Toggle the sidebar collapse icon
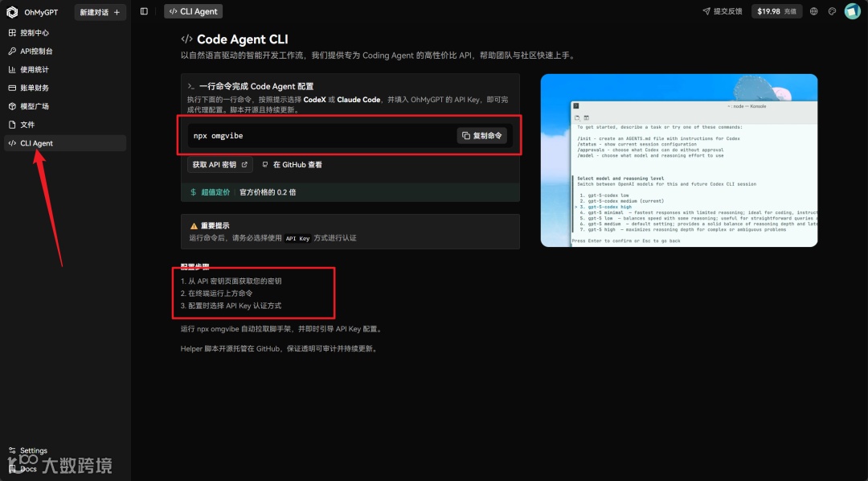The width and height of the screenshot is (868, 481). (x=144, y=11)
